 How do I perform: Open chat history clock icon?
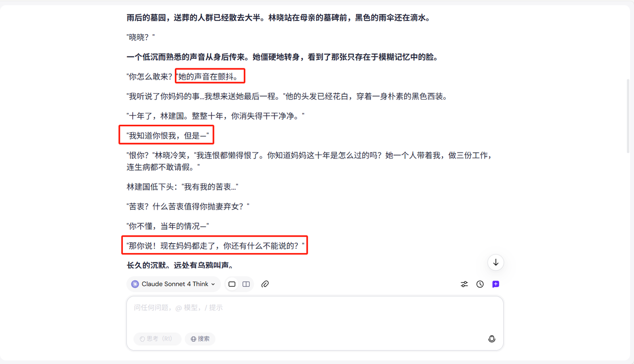coord(480,284)
